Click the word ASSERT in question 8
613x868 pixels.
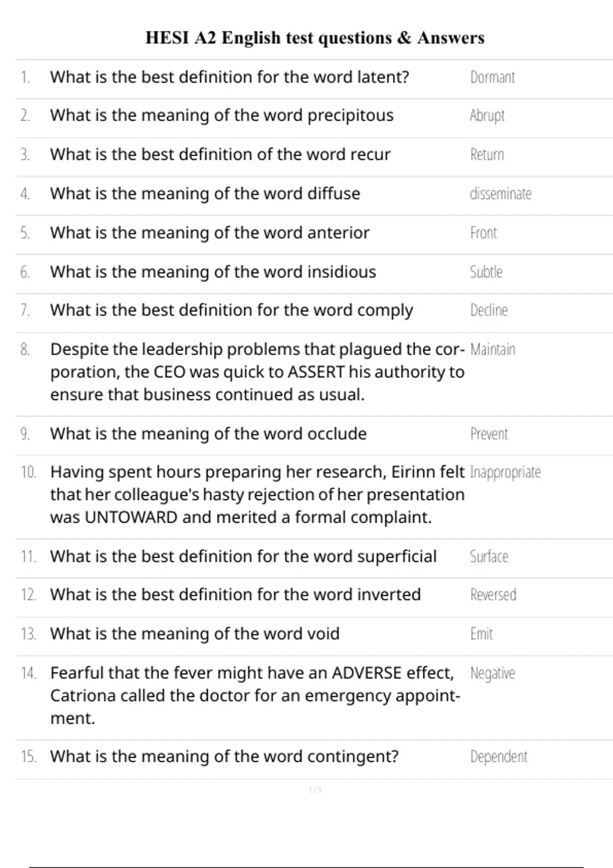point(316,372)
